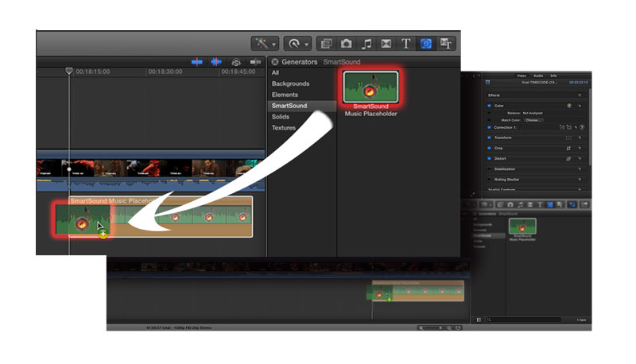
Task: Select the Textures category
Action: tap(284, 127)
